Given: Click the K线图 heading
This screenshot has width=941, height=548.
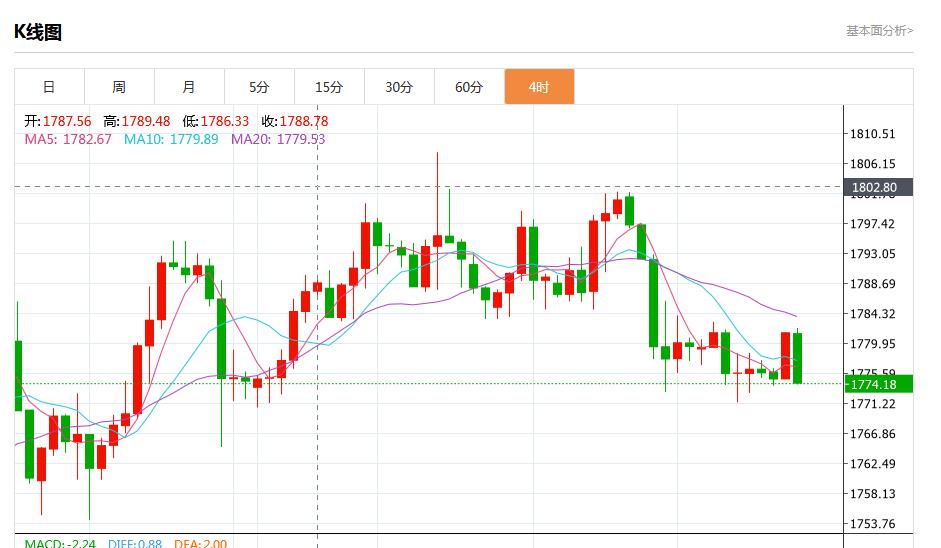Looking at the screenshot, I should tap(38, 32).
